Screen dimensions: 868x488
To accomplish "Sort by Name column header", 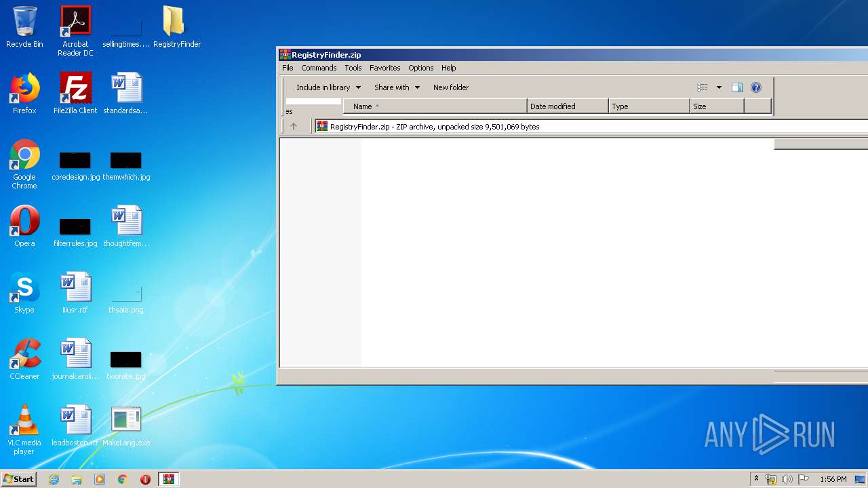I will (x=435, y=106).
